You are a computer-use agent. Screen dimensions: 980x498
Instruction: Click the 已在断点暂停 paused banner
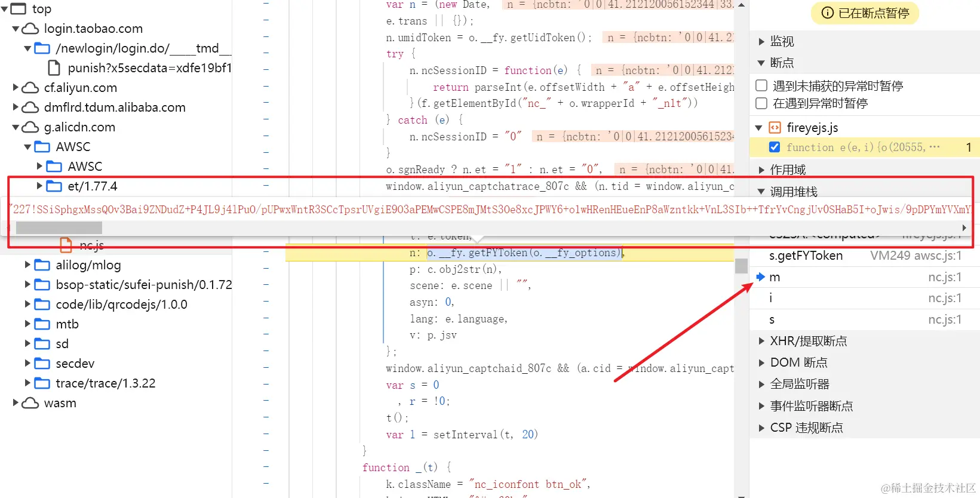865,13
